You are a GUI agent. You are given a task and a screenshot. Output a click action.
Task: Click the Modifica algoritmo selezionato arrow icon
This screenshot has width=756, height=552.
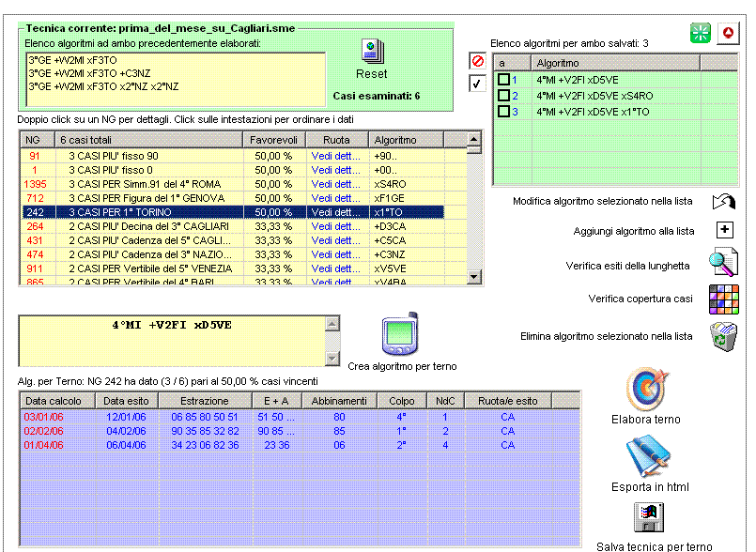click(x=724, y=201)
